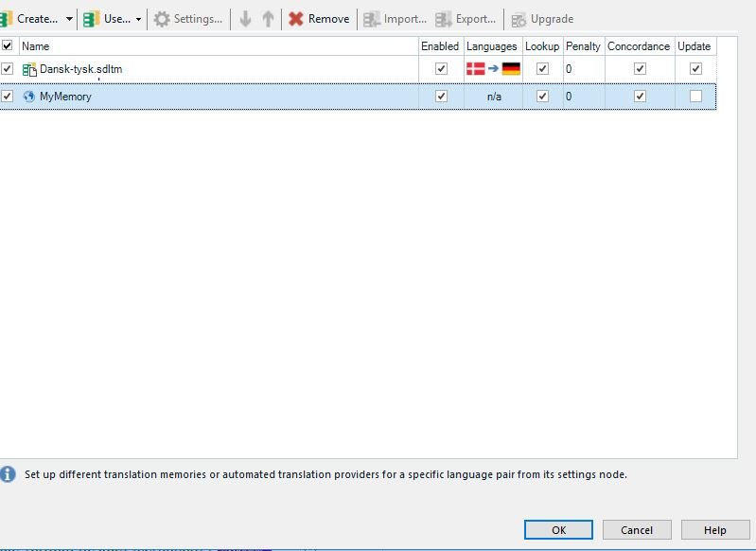Click the Name column header
The width and height of the screenshot is (756, 551).
click(219, 46)
